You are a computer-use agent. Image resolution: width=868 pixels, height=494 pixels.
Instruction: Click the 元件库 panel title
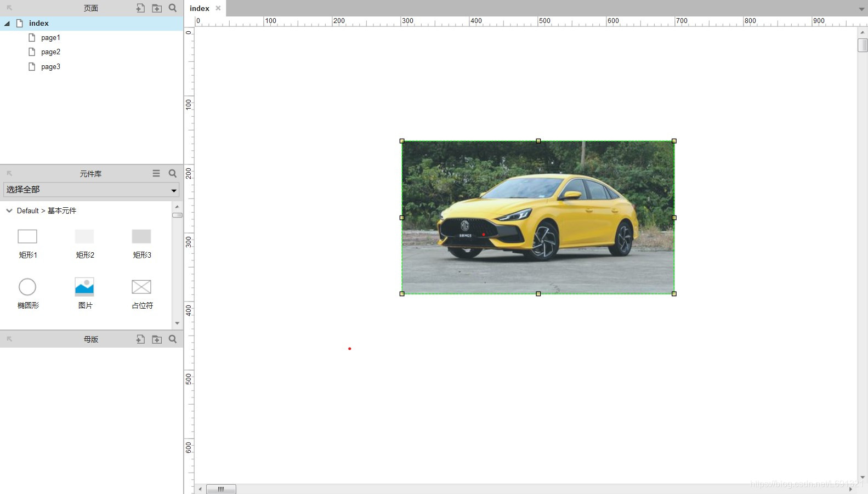coord(90,174)
